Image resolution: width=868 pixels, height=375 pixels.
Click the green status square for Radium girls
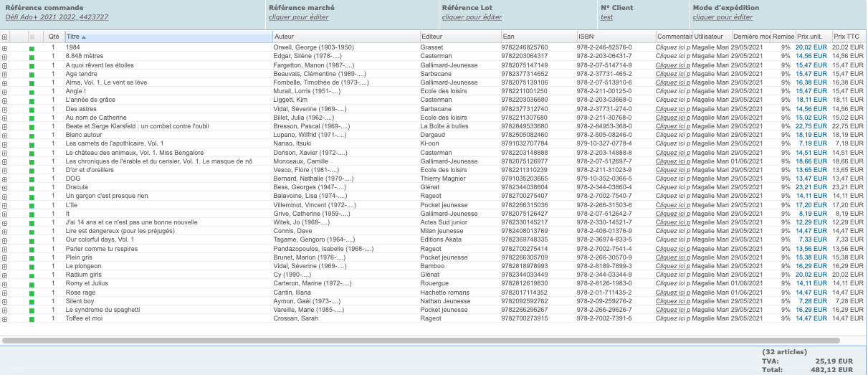[x=32, y=275]
